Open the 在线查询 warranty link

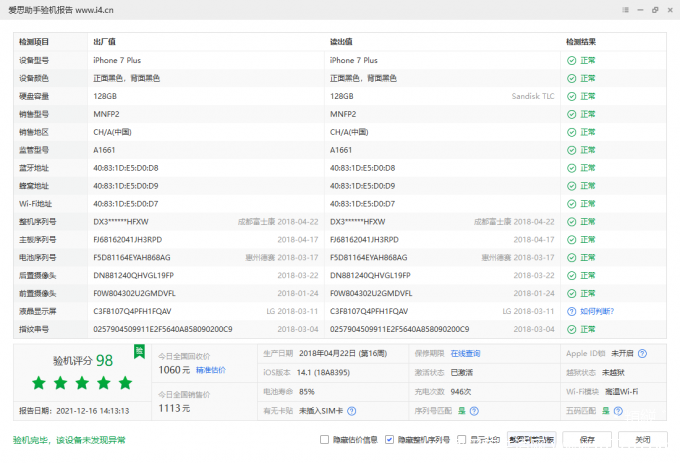(x=465, y=353)
